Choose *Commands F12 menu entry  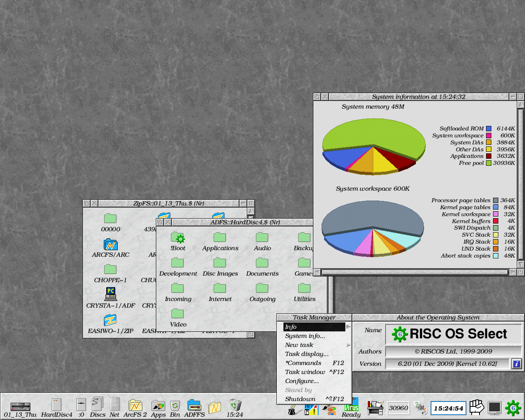(314, 363)
